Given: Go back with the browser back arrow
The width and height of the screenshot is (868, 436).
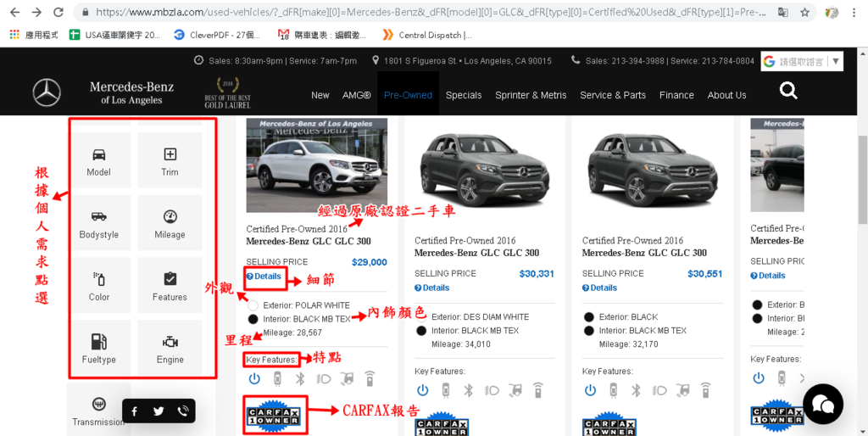Looking at the screenshot, I should (15, 12).
